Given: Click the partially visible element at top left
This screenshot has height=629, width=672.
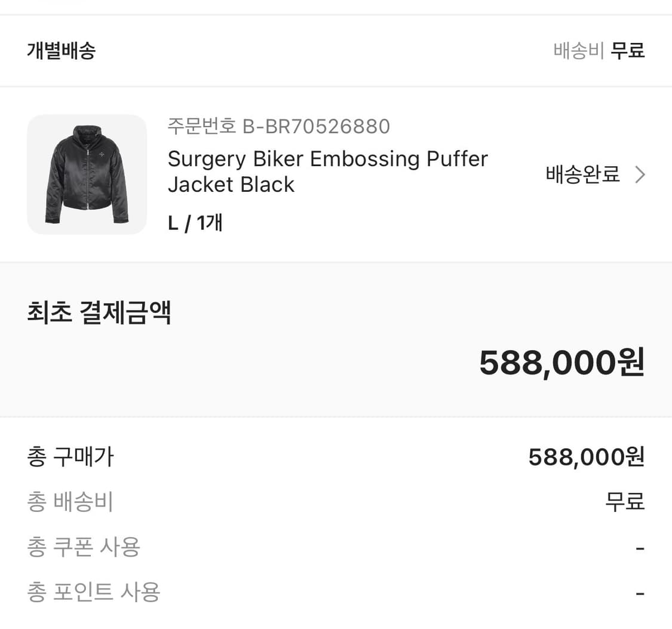Looking at the screenshot, I should [x=62, y=3].
